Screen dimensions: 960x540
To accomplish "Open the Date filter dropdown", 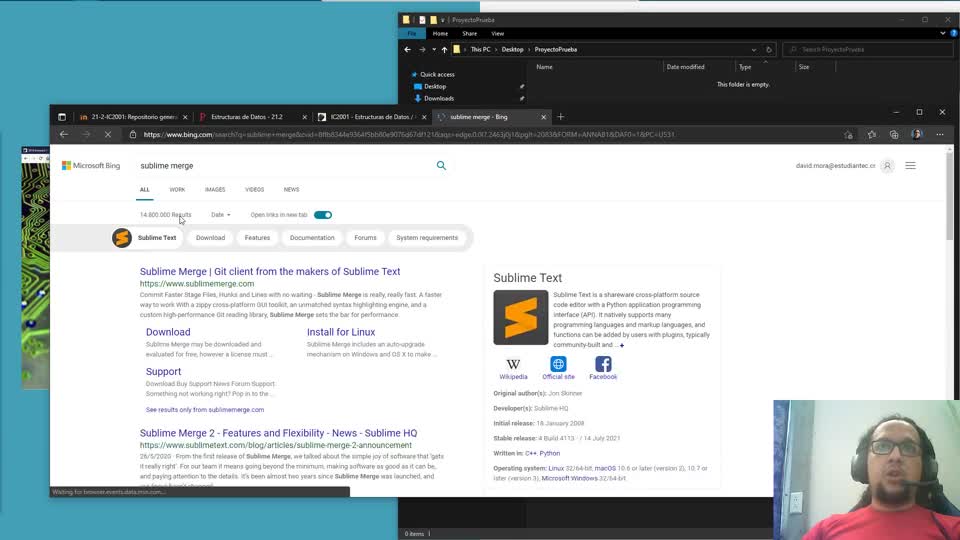I will (x=220, y=215).
